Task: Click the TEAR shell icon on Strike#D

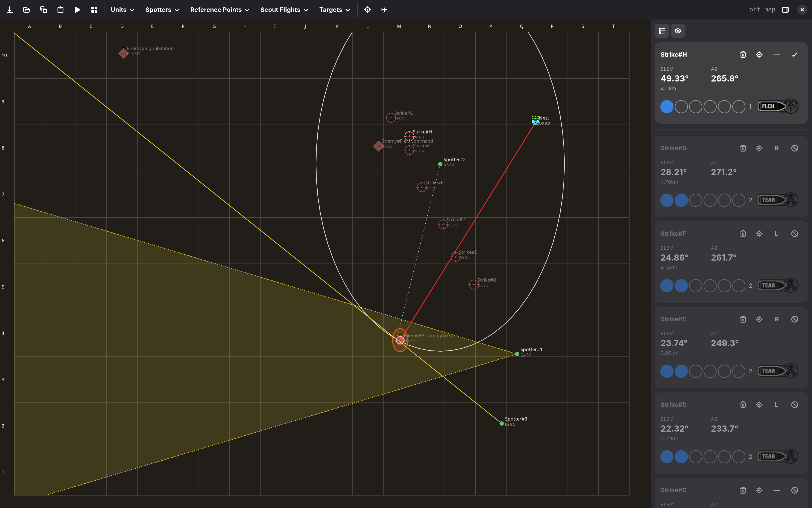Action: 778,456
